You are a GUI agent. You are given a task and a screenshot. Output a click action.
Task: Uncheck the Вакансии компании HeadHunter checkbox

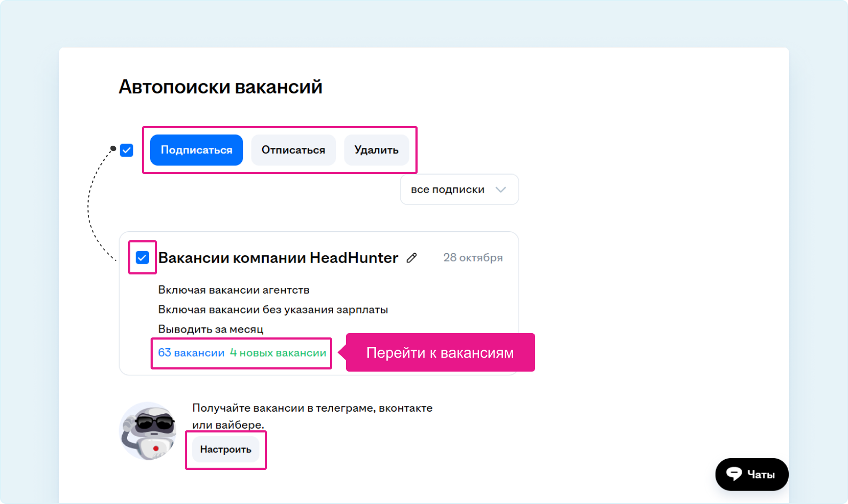(142, 258)
